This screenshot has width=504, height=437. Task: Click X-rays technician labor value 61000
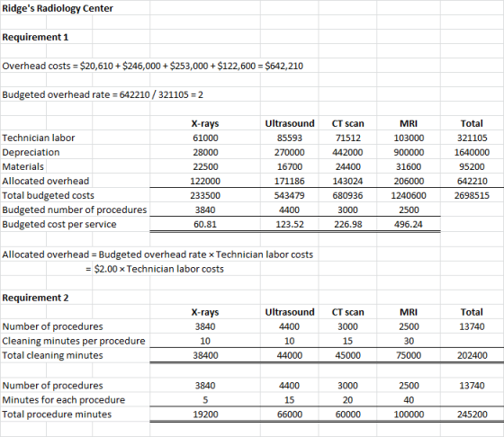pyautogui.click(x=205, y=138)
